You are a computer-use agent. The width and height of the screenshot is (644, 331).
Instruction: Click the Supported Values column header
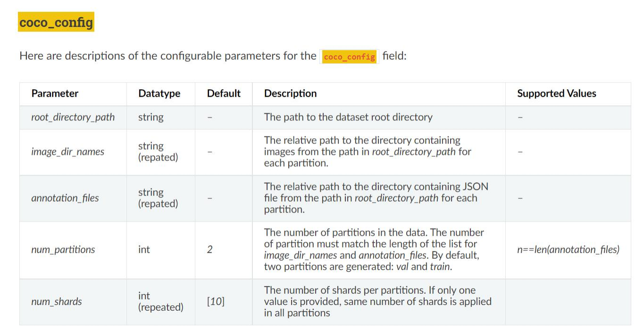(556, 93)
